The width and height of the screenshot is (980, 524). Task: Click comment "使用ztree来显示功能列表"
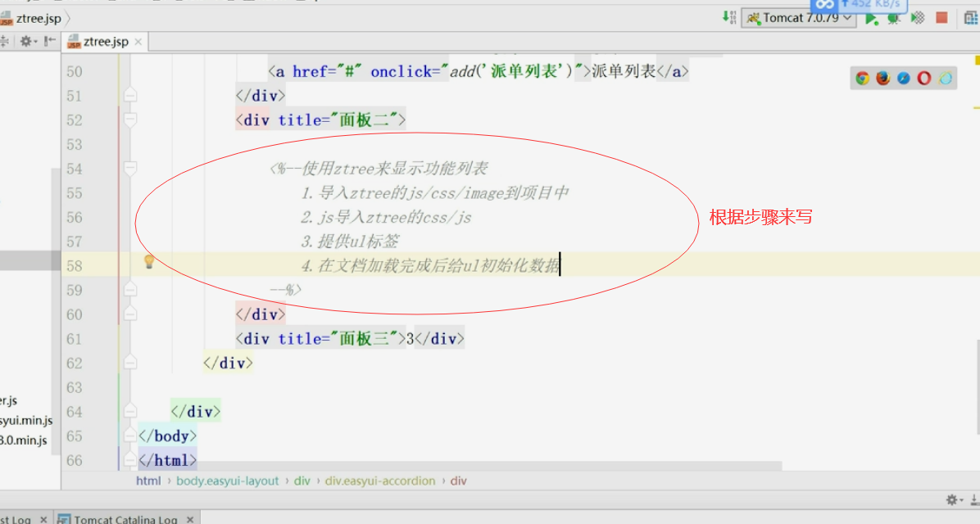[x=395, y=169]
